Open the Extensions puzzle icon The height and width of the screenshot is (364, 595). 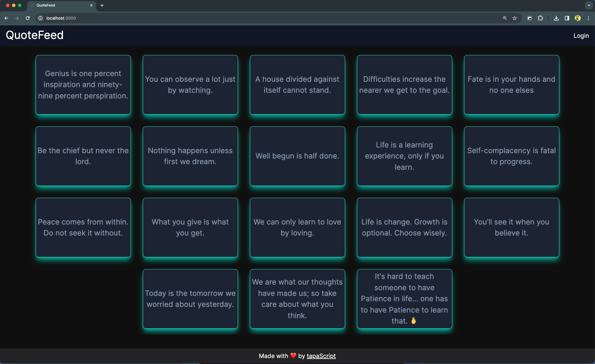540,18
